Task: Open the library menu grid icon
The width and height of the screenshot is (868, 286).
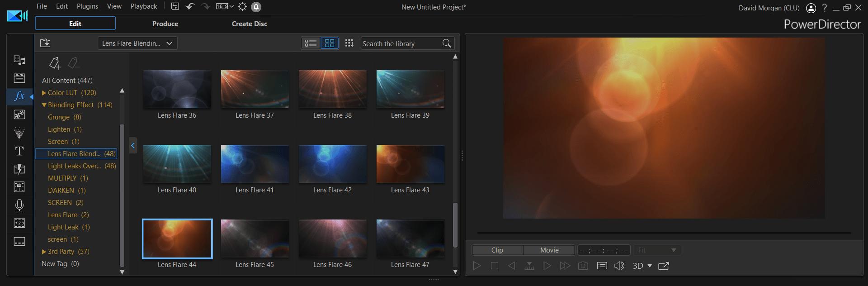Action: (x=349, y=43)
